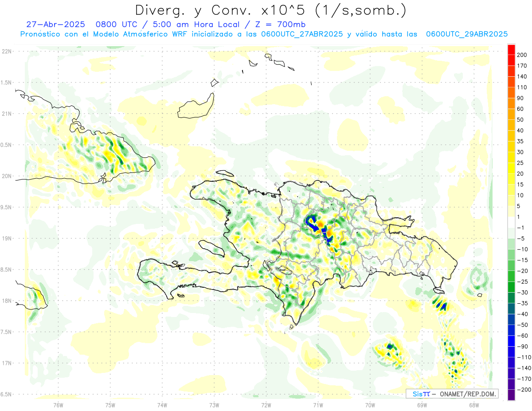Click the color scale value "110"
The height and width of the screenshot is (411, 532).
tap(522, 87)
